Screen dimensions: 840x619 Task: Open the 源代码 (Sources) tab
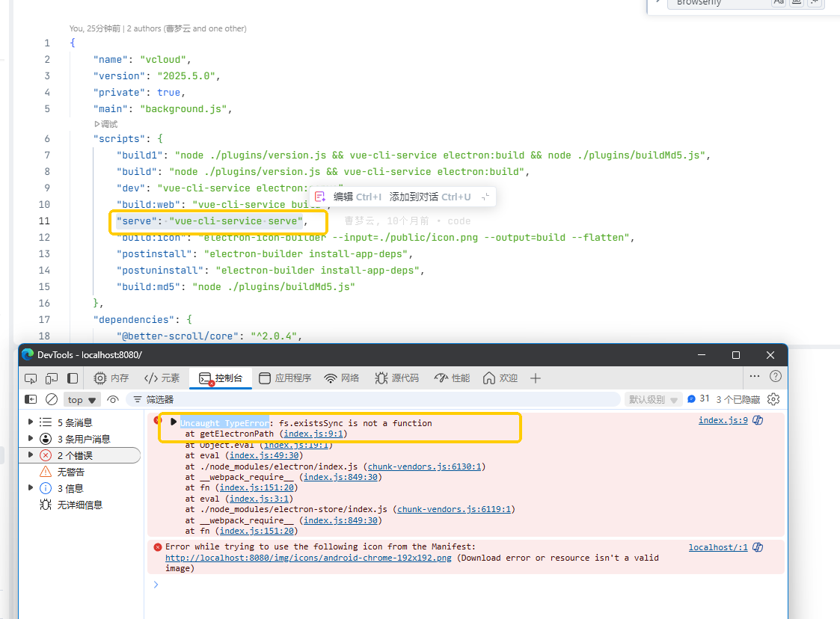point(396,378)
